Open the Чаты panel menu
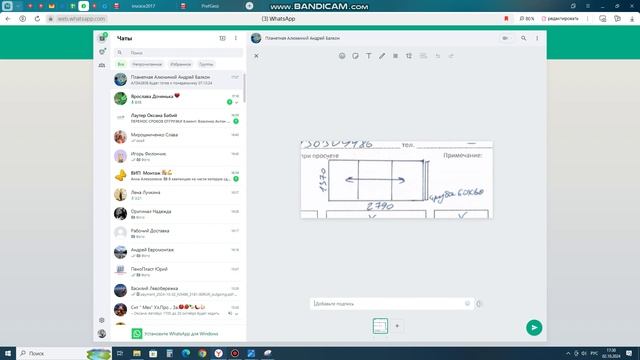The width and height of the screenshot is (640, 360). (236, 38)
